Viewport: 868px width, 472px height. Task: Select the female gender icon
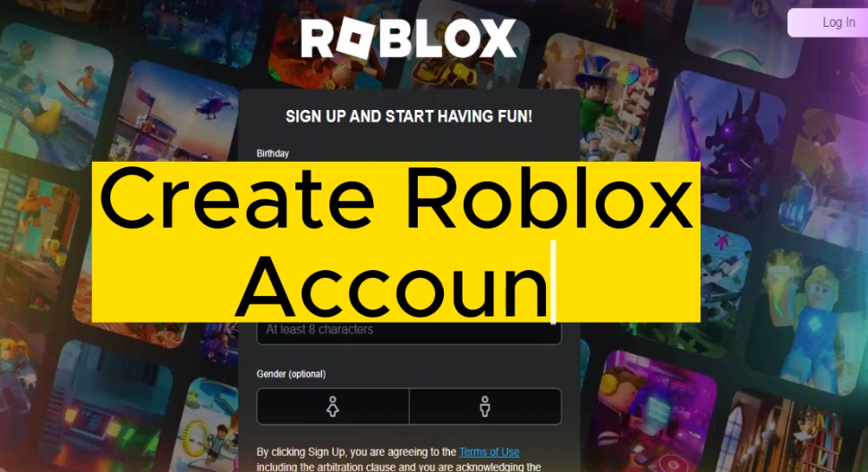click(333, 406)
